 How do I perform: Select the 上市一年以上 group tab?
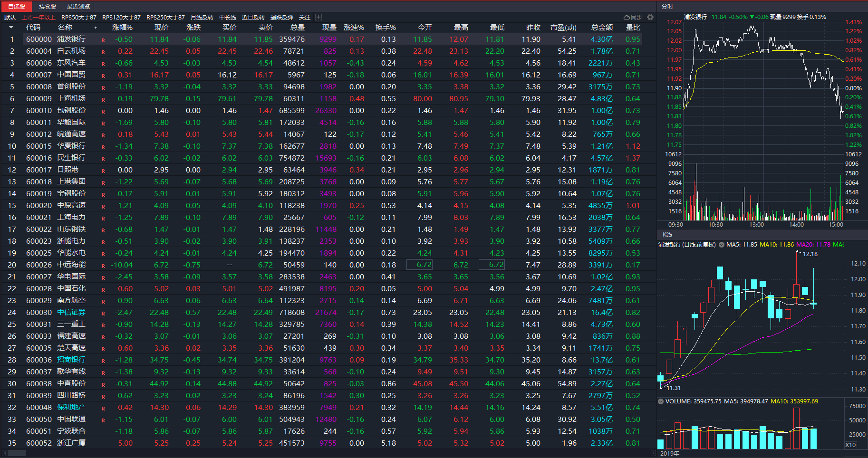pos(39,17)
